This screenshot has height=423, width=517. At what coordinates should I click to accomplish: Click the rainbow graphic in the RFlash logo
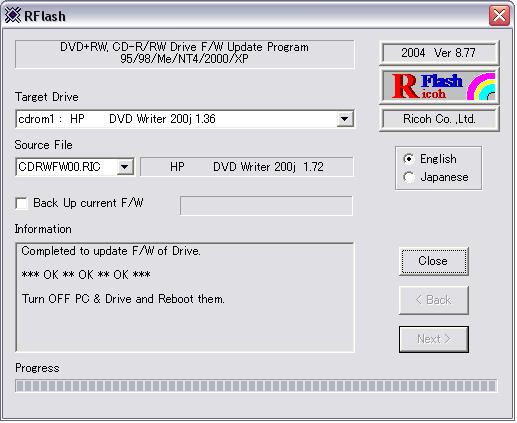(x=481, y=86)
